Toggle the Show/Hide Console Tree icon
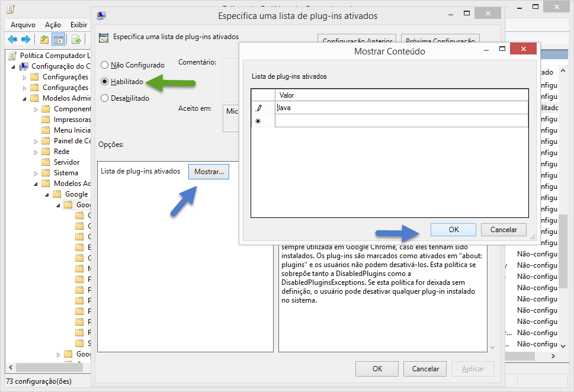 59,39
